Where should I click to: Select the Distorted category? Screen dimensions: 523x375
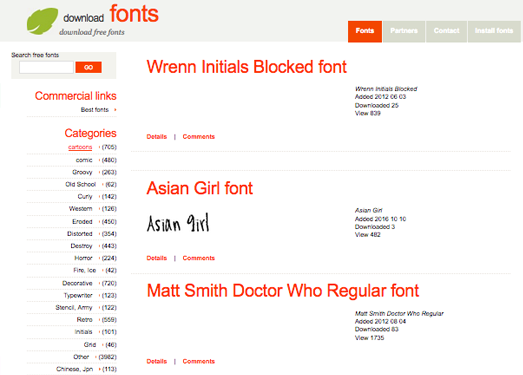80,234
